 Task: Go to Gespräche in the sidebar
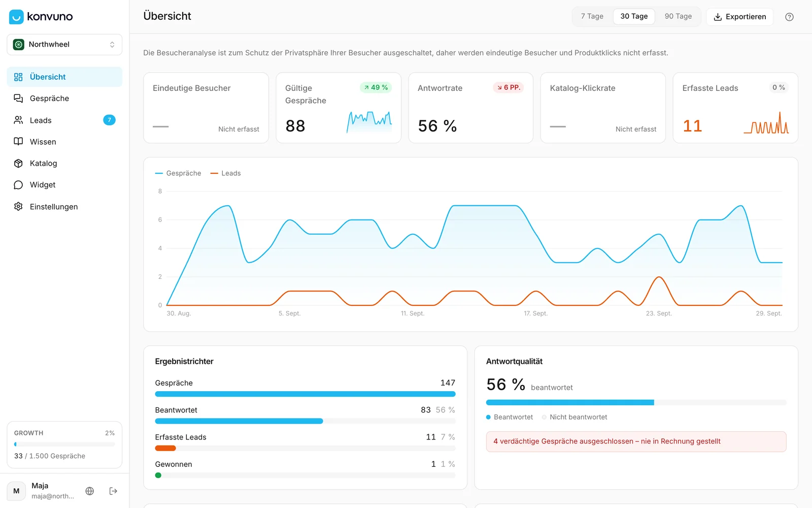click(x=64, y=99)
